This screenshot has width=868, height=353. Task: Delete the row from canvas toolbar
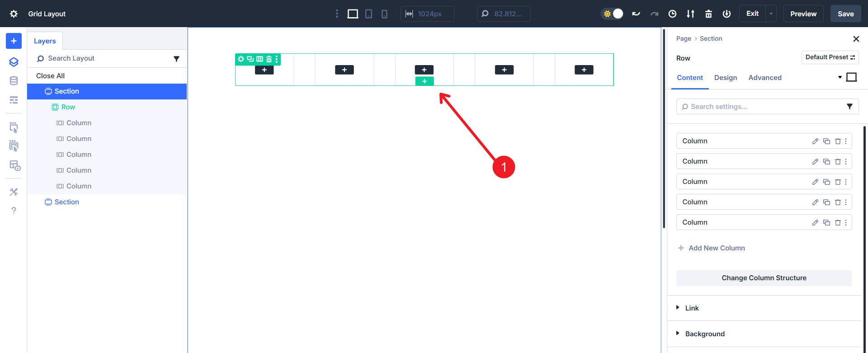[x=269, y=59]
